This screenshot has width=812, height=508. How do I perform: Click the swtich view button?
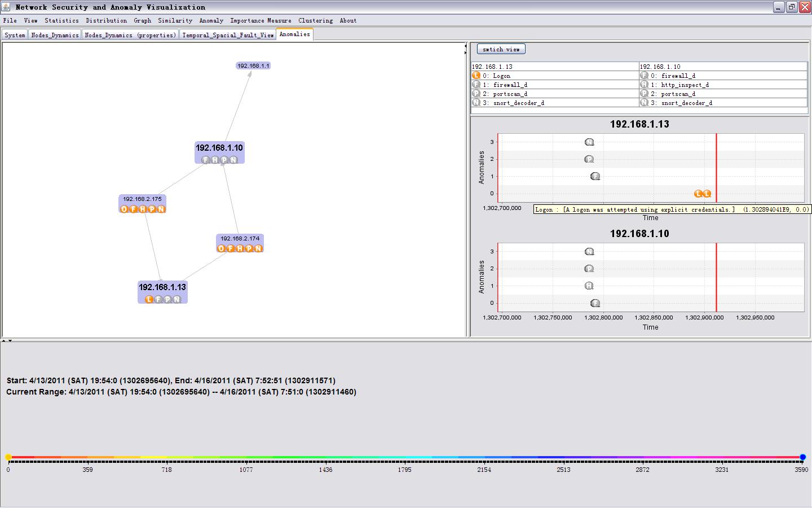[501, 49]
